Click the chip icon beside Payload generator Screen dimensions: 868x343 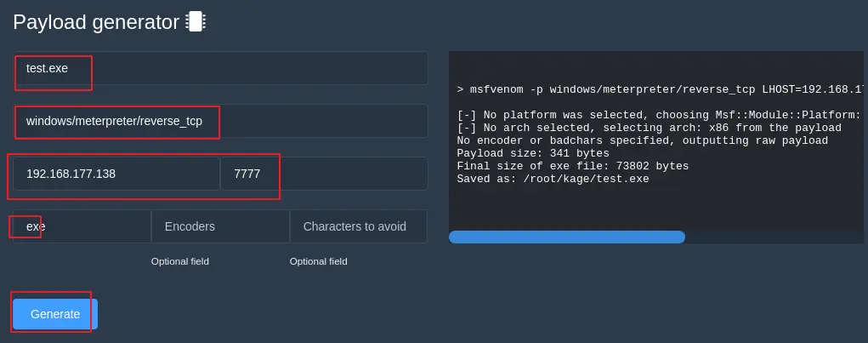(196, 21)
